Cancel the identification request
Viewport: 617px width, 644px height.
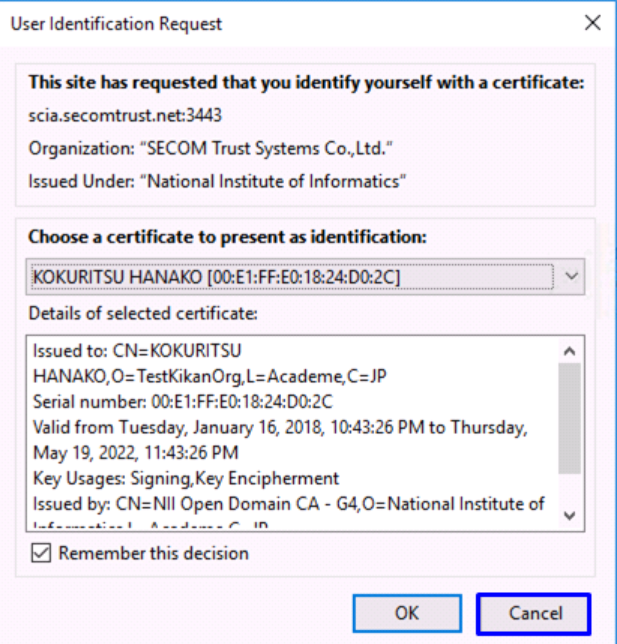(534, 614)
